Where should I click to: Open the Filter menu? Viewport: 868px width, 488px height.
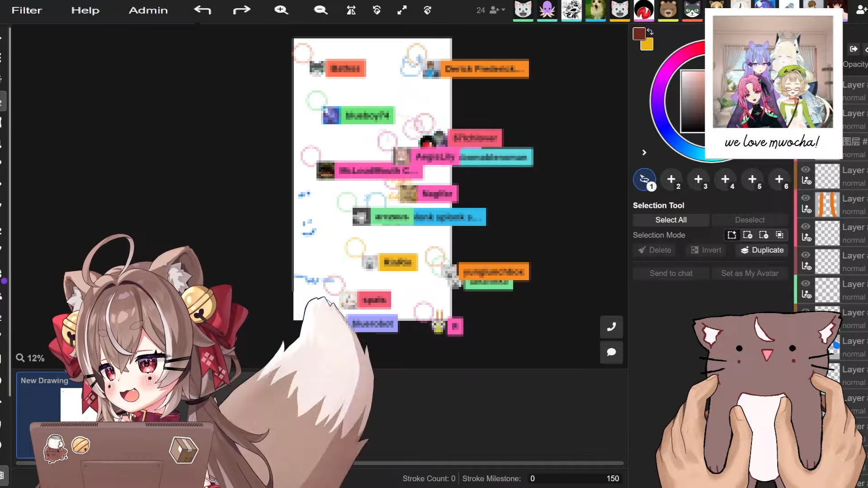tap(27, 10)
